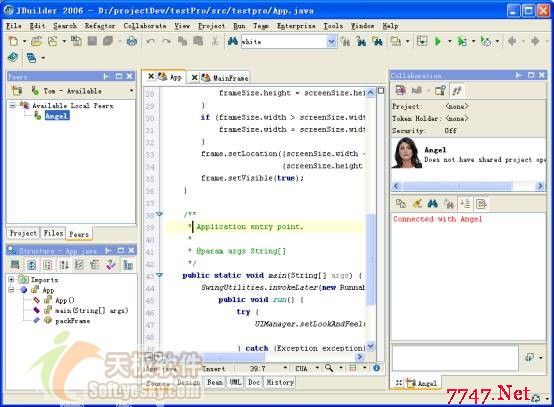Click the send message icon beside chat input

(529, 357)
